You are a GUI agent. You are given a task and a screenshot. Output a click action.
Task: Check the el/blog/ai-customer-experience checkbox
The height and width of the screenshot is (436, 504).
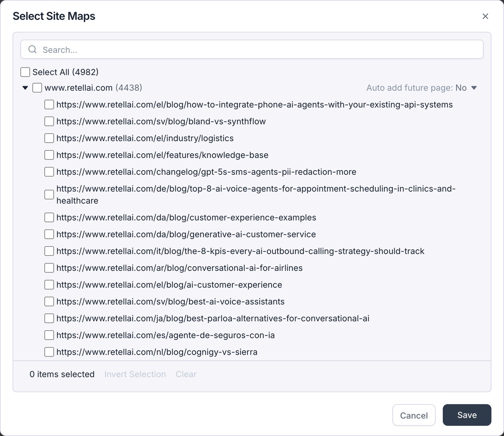coord(49,285)
